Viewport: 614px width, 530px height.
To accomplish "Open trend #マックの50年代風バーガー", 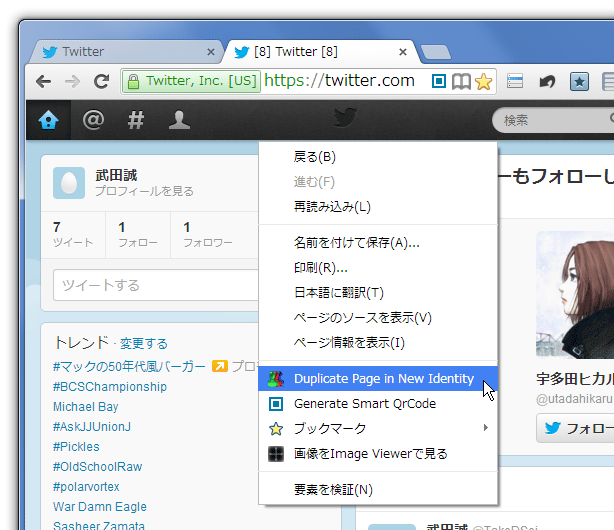I will 129,367.
